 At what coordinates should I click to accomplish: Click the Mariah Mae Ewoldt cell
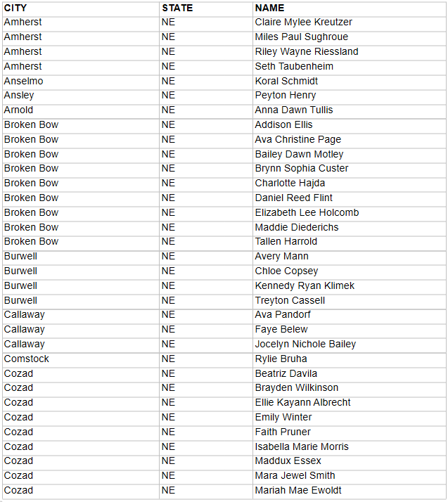pyautogui.click(x=298, y=491)
